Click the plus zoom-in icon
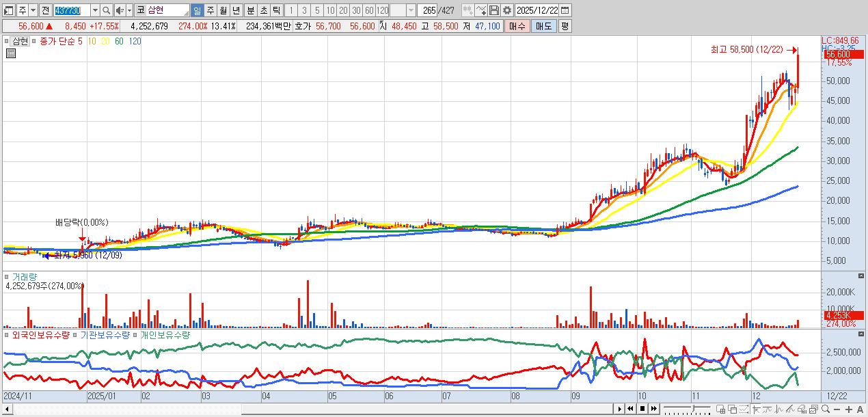Viewport: 868px width, 417px height. 849,409
